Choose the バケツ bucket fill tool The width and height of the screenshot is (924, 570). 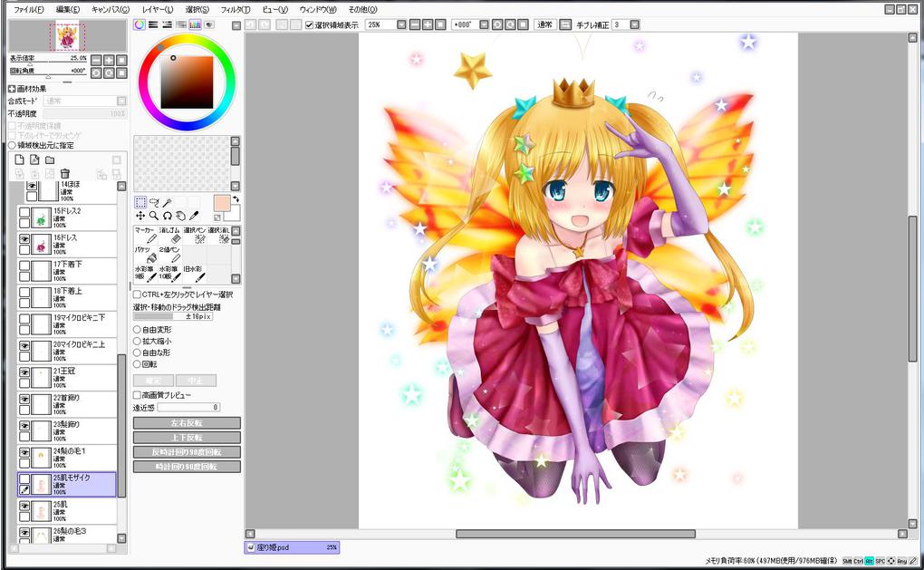[x=146, y=254]
